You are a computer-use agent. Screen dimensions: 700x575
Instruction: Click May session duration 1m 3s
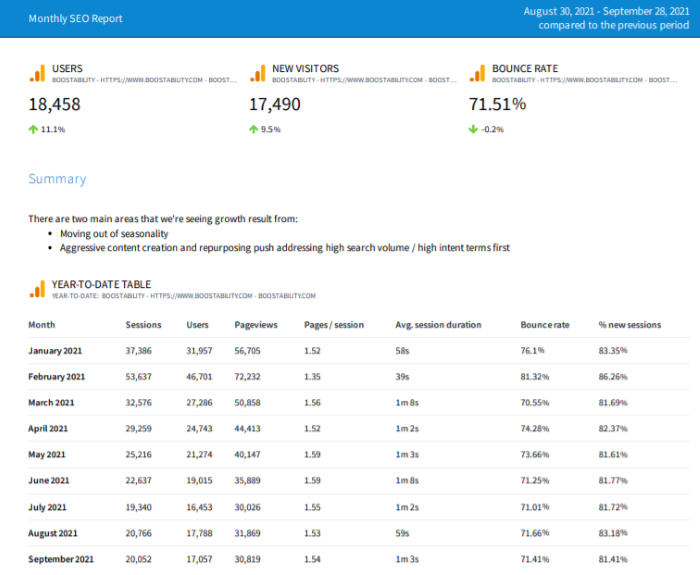tap(407, 454)
